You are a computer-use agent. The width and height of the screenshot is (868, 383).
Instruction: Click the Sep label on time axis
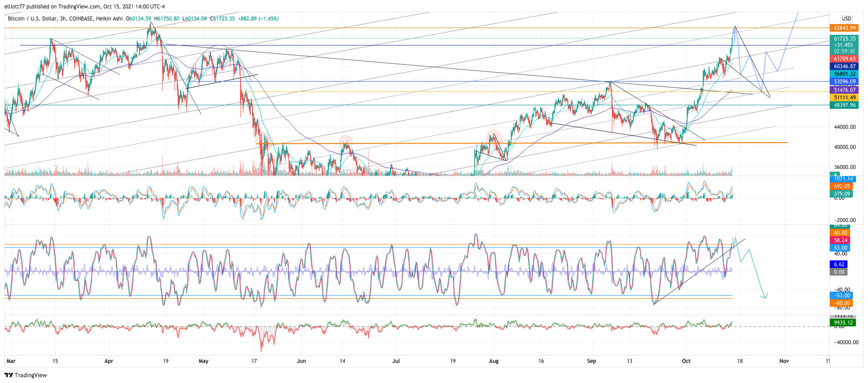point(591,361)
